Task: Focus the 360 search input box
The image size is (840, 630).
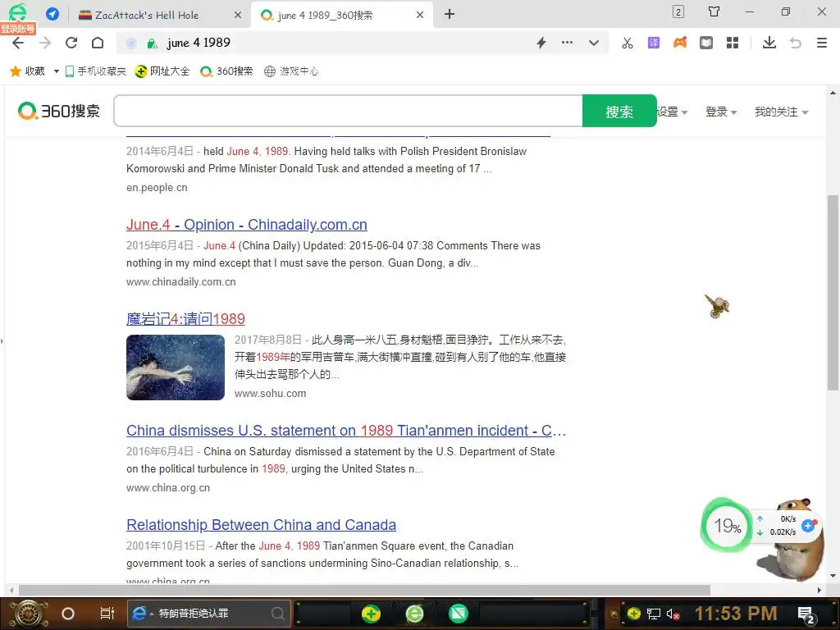Action: 348,111
